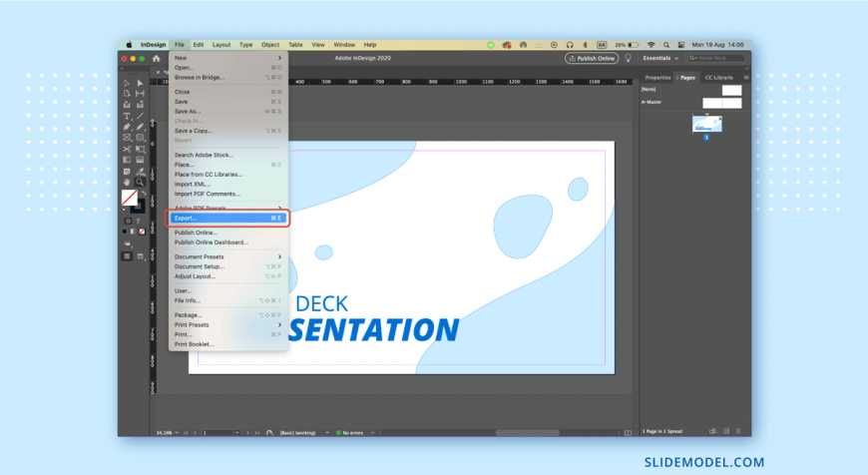Select the Direct Selection tool
The height and width of the screenshot is (475, 868).
140,83
